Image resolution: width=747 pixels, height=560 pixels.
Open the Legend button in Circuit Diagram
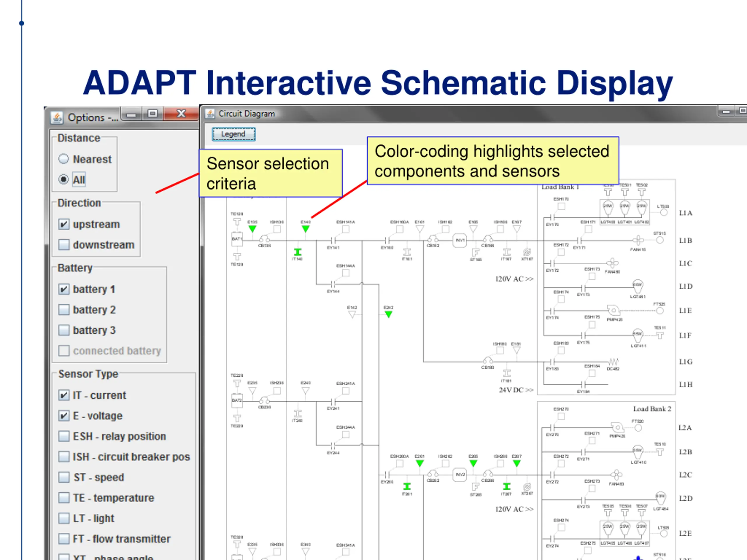click(x=233, y=134)
